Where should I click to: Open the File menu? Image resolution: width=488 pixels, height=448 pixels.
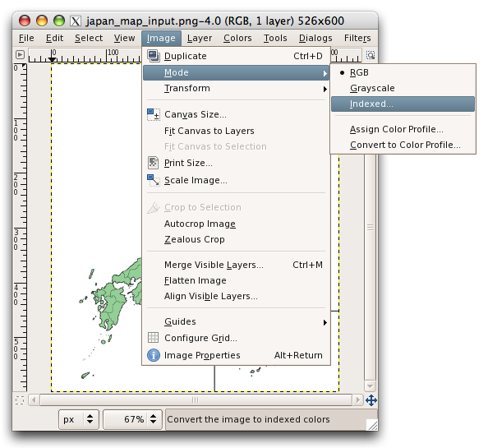coord(26,38)
